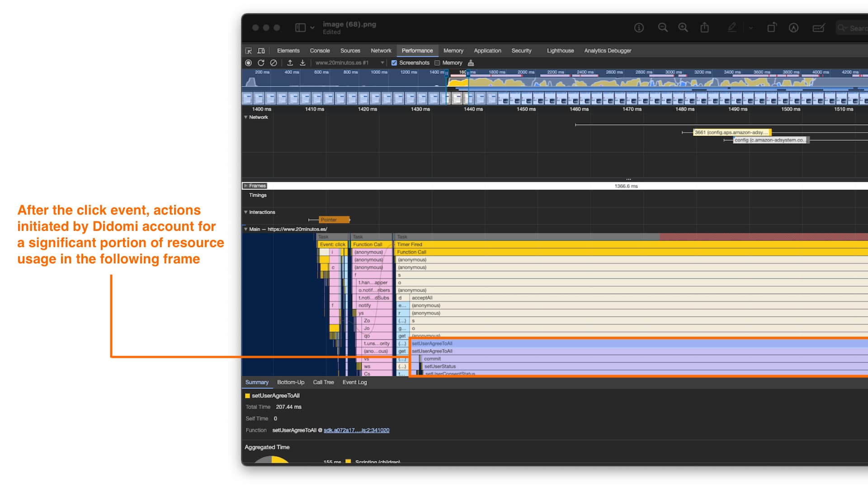Disable the Screenshots capture option
Screen dimensions: 868x488
coord(394,63)
